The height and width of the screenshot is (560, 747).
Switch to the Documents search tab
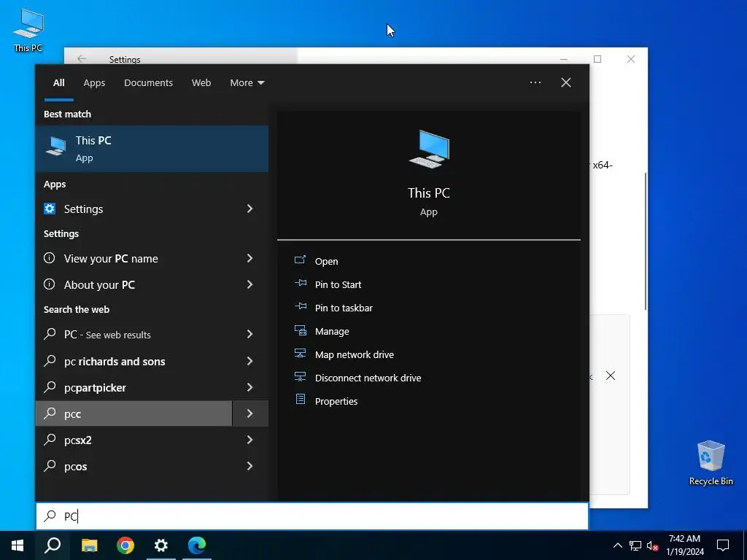[x=148, y=83]
